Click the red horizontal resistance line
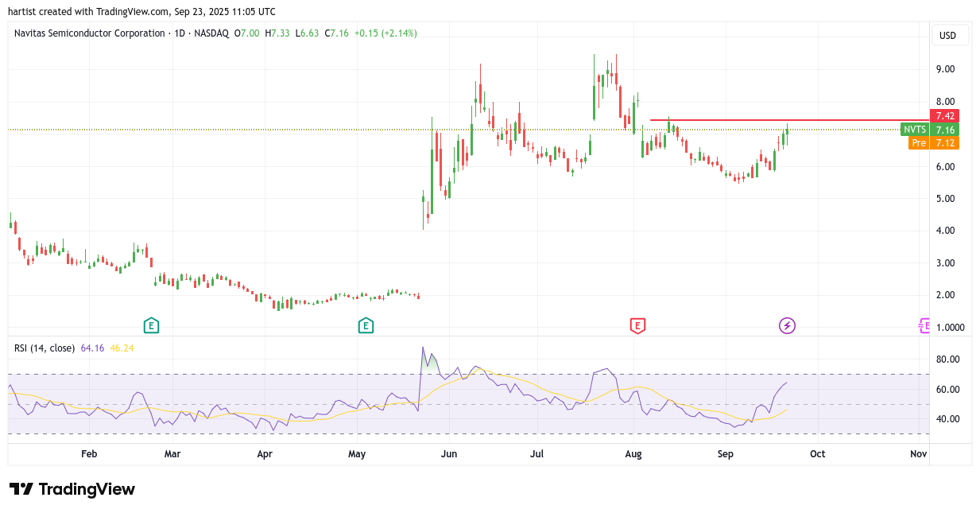The height and width of the screenshot is (513, 980). [789, 120]
